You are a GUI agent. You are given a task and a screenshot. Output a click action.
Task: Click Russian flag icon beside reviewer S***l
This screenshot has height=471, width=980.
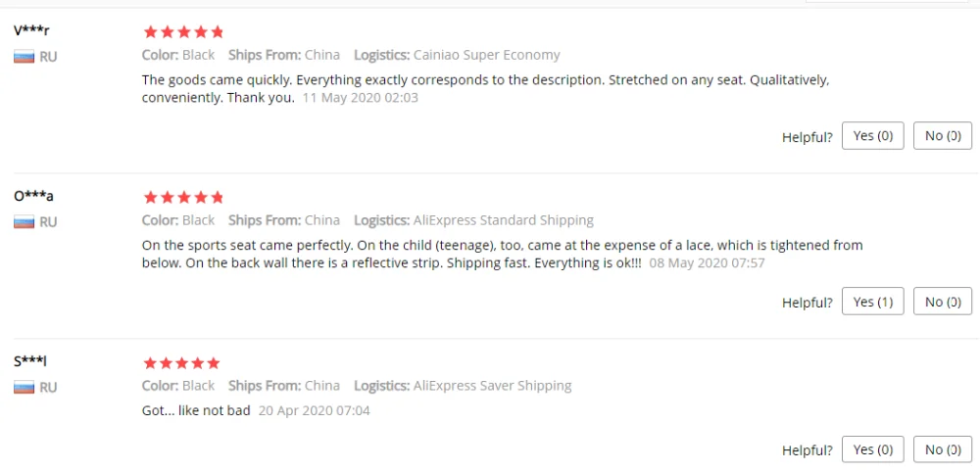pos(24,388)
